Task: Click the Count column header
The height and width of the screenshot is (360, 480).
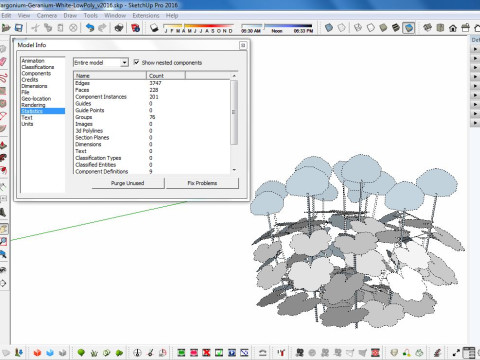Action: 166,76
